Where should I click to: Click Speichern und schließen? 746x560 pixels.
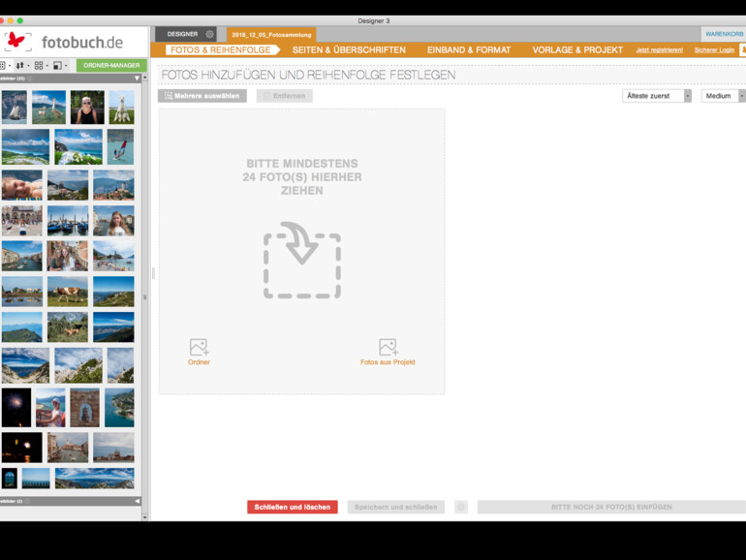[x=396, y=507]
